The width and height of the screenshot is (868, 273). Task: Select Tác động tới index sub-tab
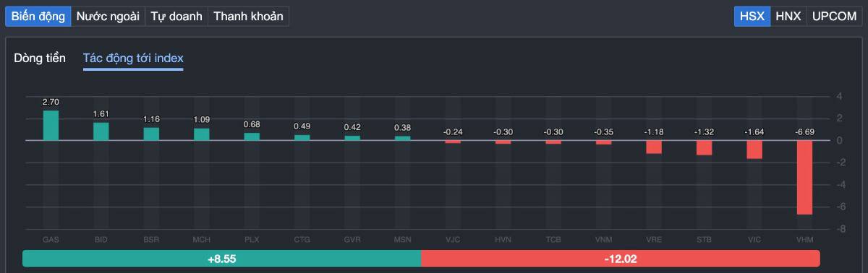[133, 58]
